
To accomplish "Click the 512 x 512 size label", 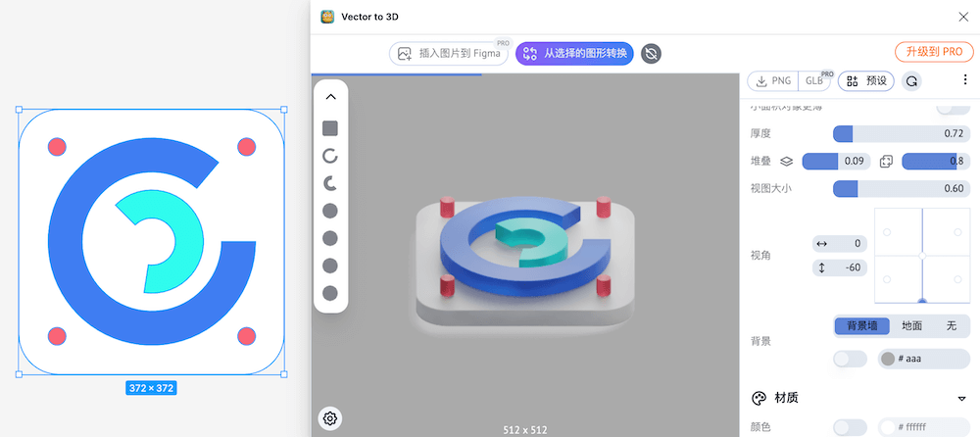I will [525, 430].
